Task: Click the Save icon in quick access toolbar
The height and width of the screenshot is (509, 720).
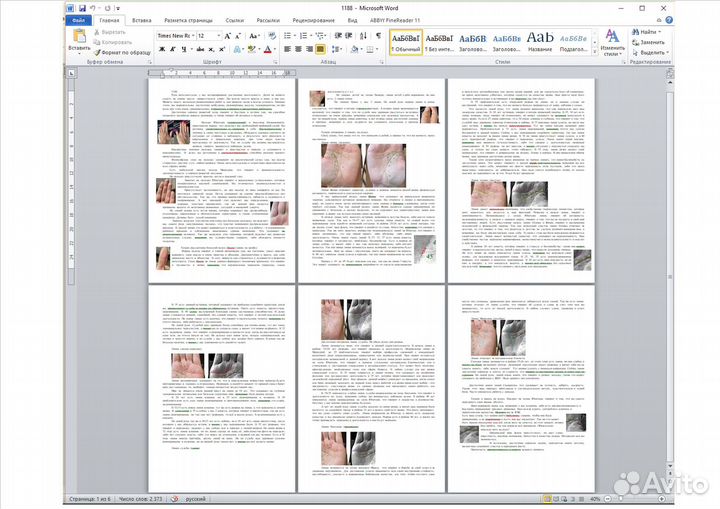Action: 82,6
